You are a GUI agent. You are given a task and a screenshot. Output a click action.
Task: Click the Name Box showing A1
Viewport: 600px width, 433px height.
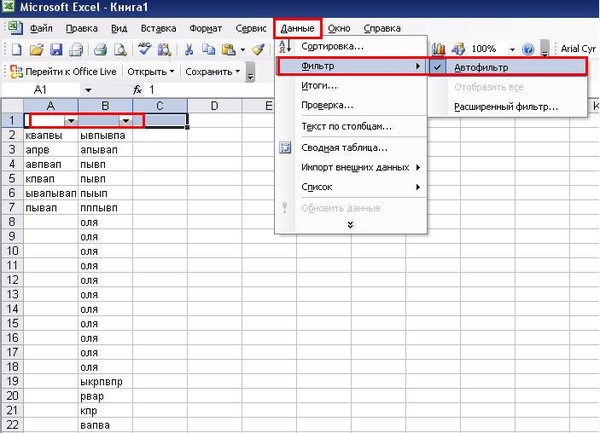[x=42, y=90]
